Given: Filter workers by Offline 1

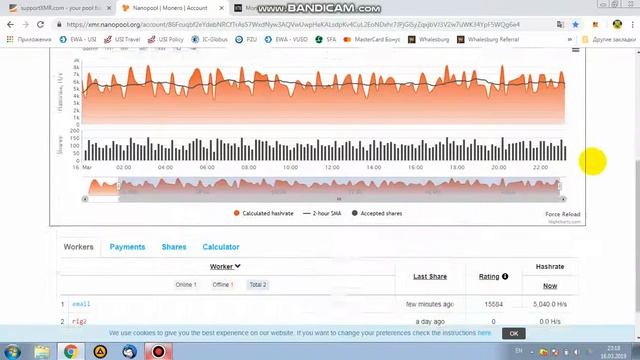Looking at the screenshot, I should 223,284.
